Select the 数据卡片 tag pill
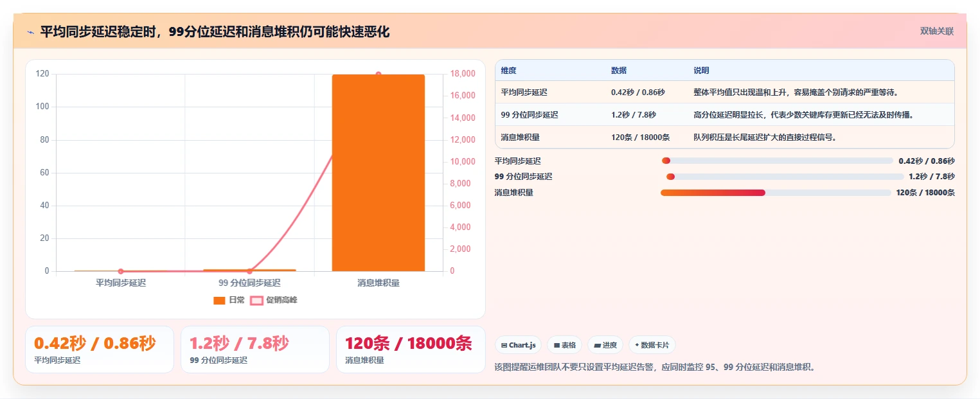The height and width of the screenshot is (399, 980). click(652, 345)
